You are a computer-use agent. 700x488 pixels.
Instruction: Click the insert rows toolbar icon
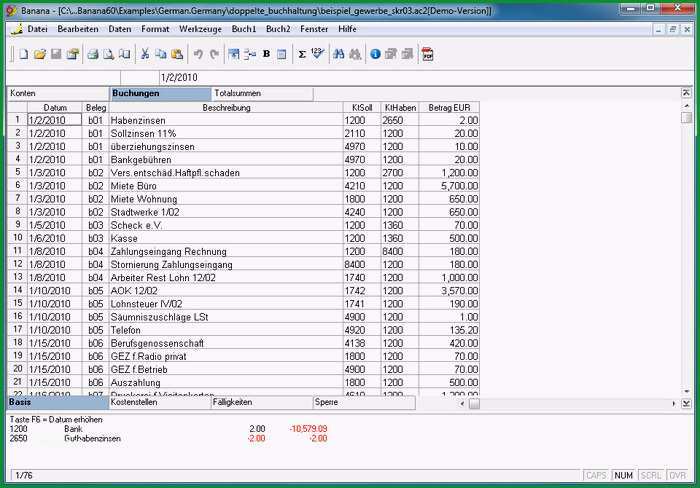point(233,54)
